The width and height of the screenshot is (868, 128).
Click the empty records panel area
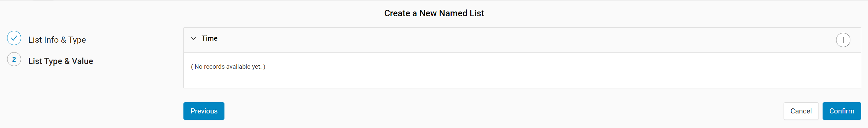pos(522,70)
